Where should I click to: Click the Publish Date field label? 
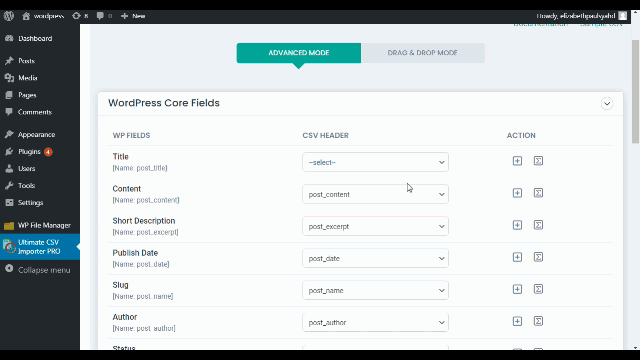point(135,253)
